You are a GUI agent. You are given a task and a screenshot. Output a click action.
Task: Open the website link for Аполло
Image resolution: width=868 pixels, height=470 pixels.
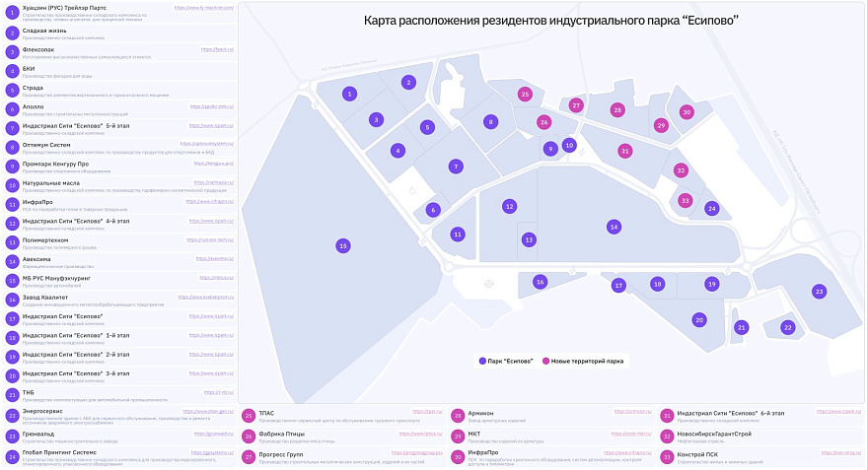pyautogui.click(x=211, y=106)
